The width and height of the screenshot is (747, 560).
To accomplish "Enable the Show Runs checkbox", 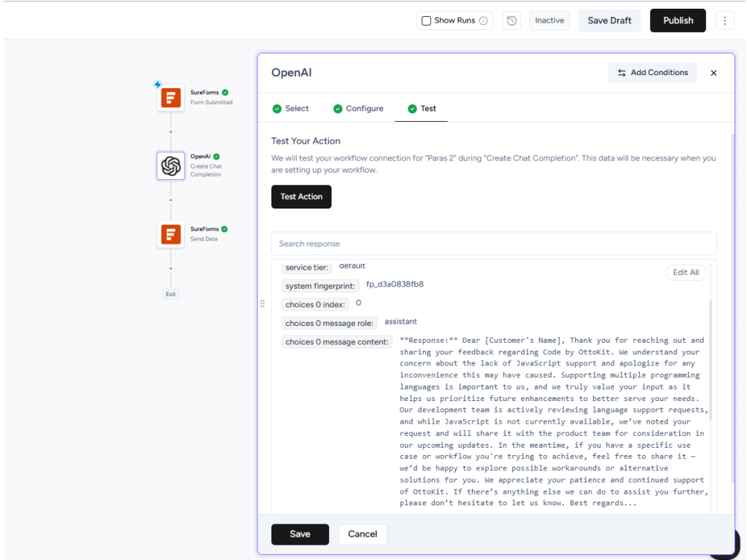I will (426, 20).
